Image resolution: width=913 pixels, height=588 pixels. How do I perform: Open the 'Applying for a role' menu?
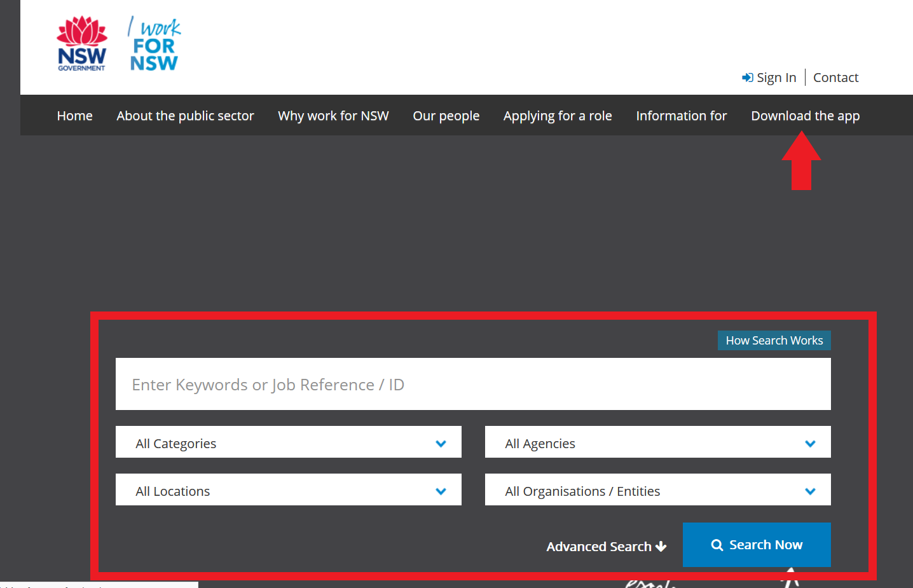point(558,116)
